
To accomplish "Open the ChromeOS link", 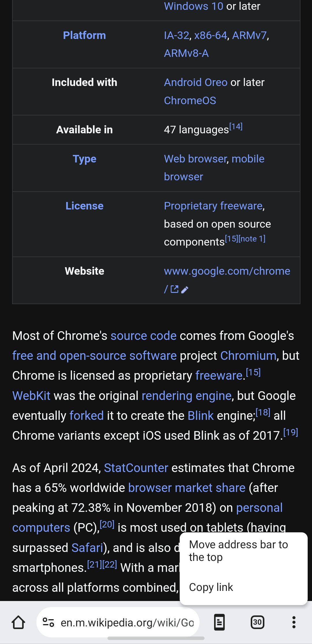I will pyautogui.click(x=190, y=100).
